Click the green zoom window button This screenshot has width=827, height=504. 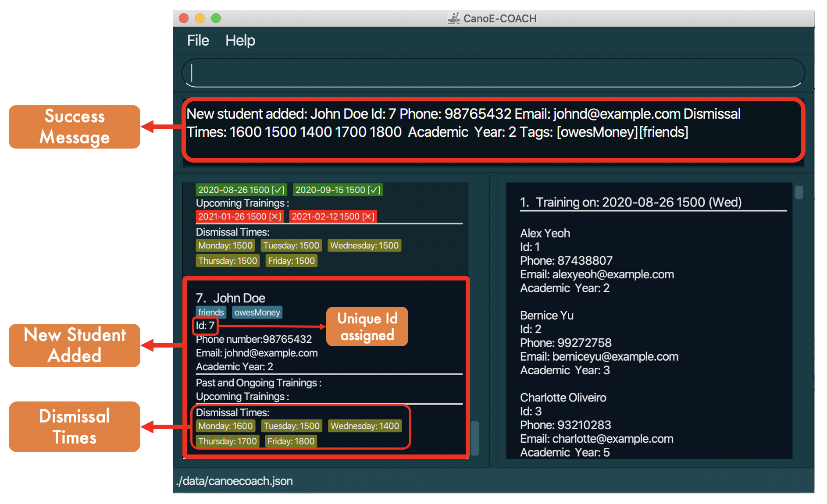[216, 18]
